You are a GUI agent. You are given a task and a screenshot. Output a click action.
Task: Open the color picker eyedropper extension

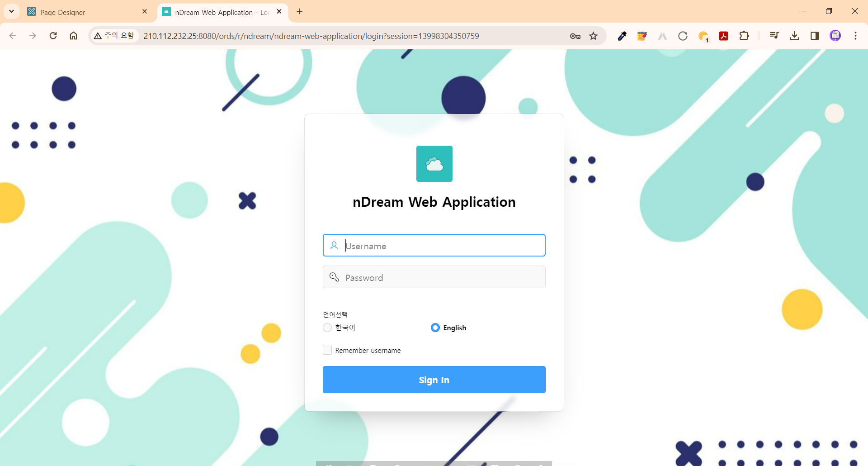tap(622, 36)
